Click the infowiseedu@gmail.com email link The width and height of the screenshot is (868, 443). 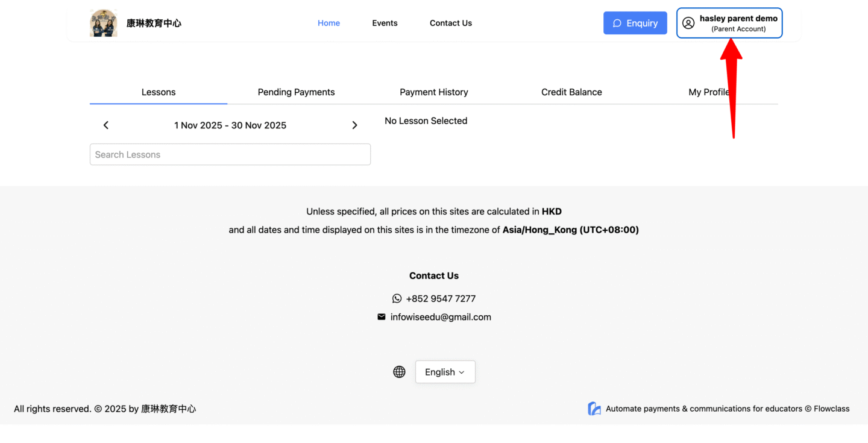pyautogui.click(x=441, y=317)
